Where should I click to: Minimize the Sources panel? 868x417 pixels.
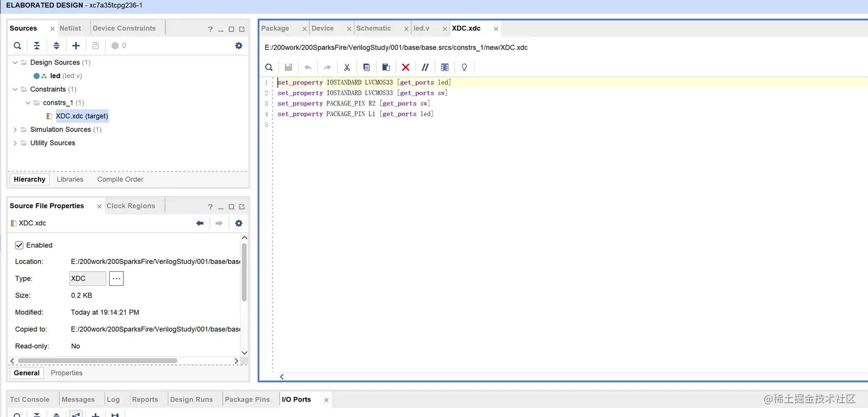(221, 29)
